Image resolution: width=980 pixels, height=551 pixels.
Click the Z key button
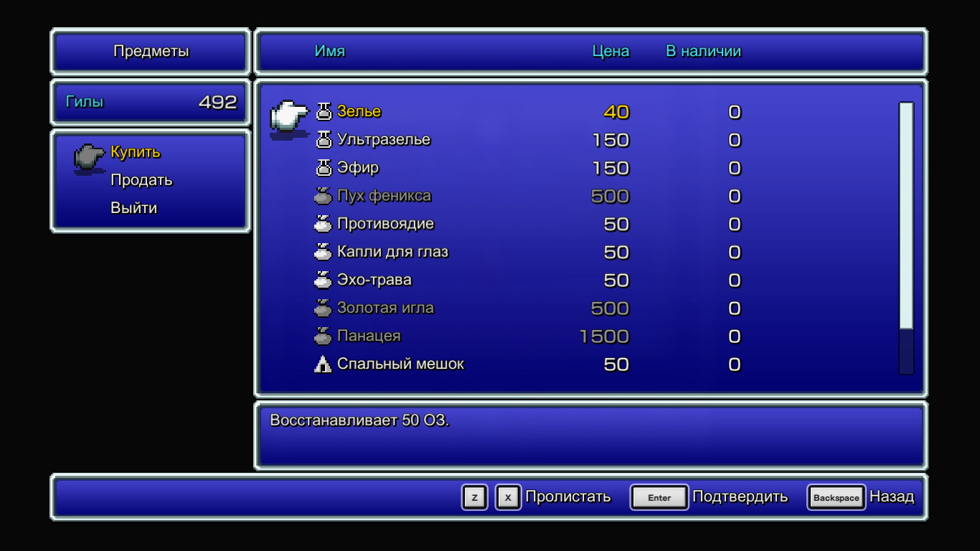click(474, 497)
